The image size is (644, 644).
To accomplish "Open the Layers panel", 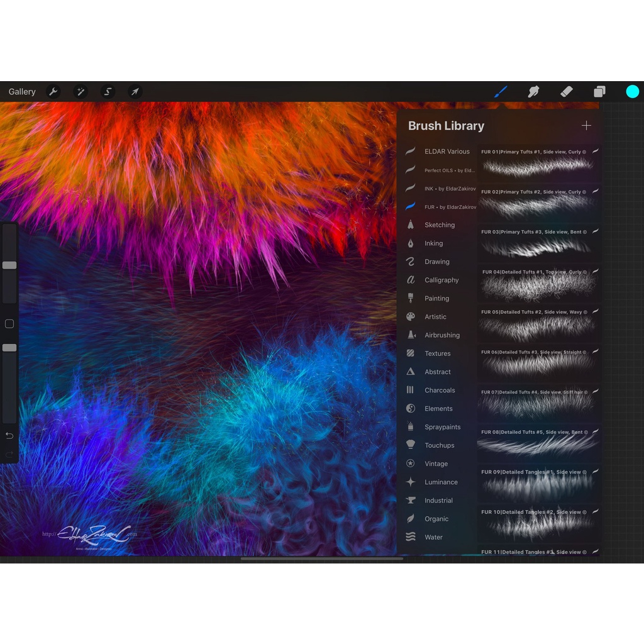I will coord(599,92).
